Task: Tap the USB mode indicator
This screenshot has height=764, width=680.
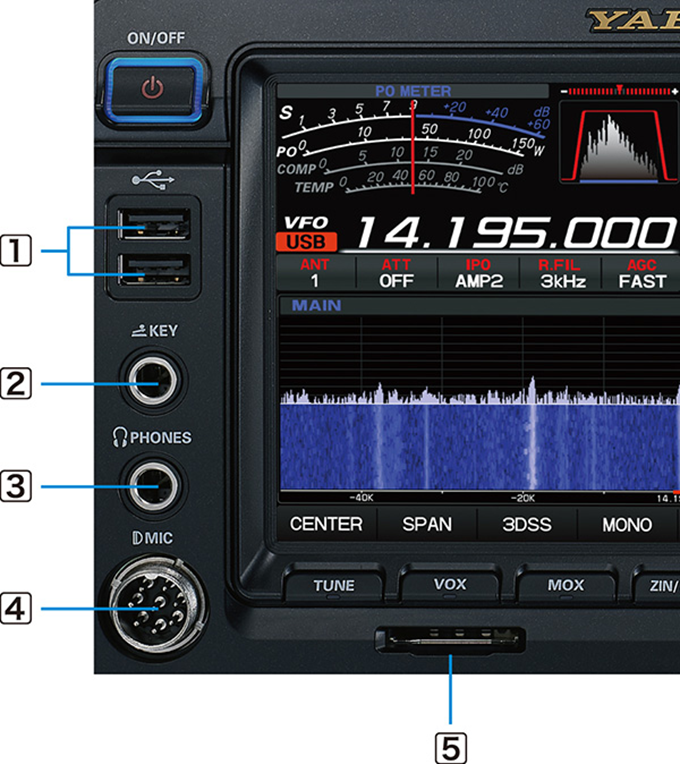Action: point(306,242)
